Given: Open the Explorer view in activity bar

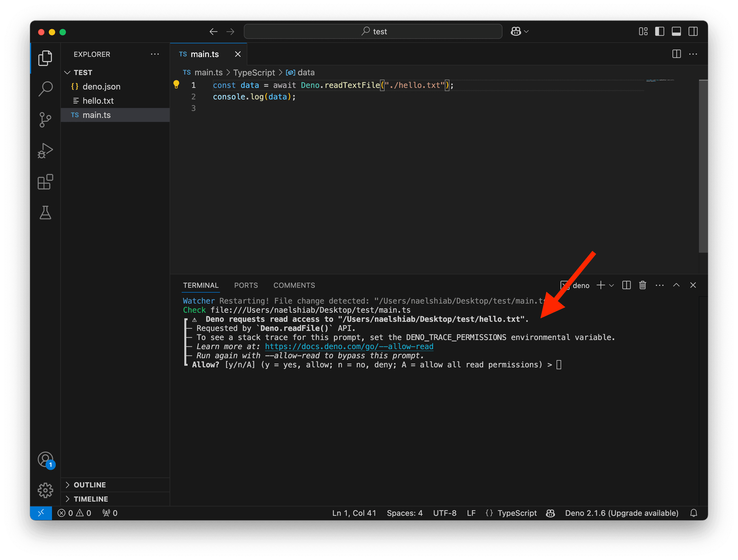Looking at the screenshot, I should coord(45,58).
